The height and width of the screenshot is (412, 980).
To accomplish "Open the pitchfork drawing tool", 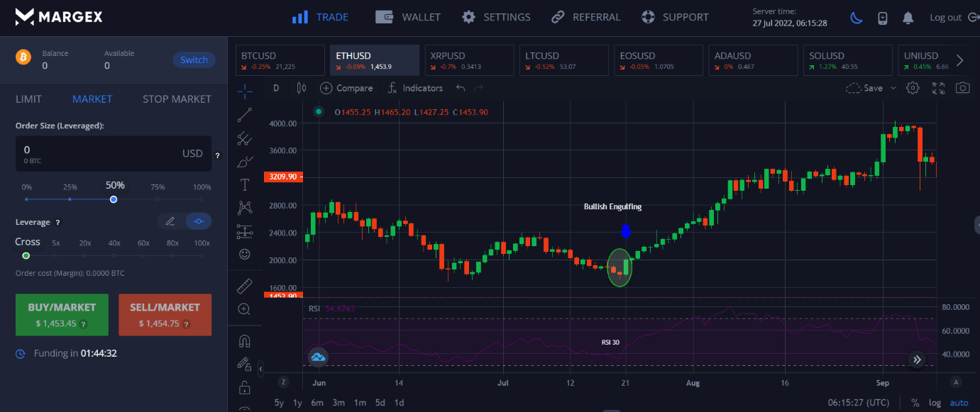I will click(245, 138).
